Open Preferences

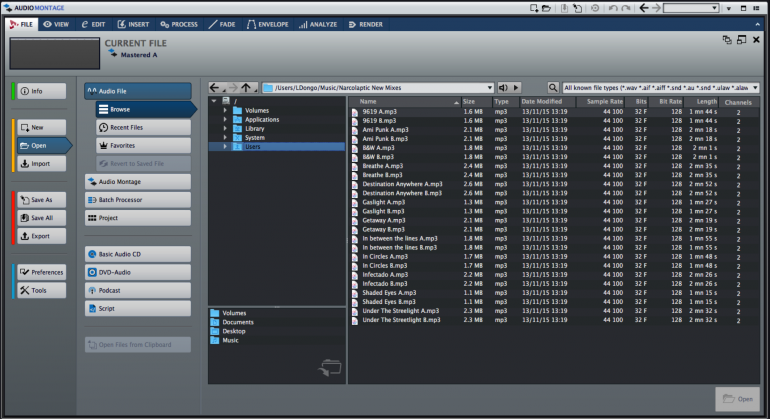click(42, 272)
